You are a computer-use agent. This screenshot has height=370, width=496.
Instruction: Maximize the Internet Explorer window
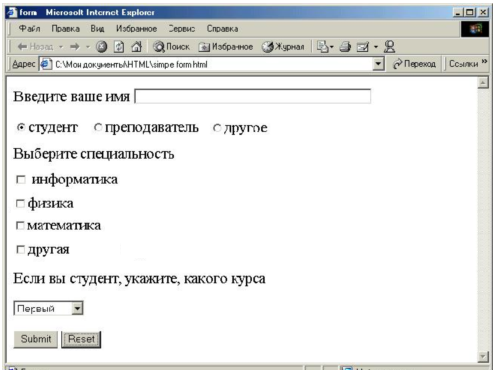point(470,13)
